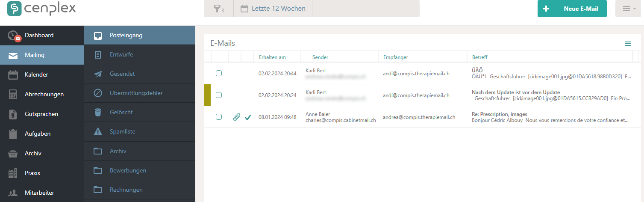
Task: Sort by the Erhalten am column
Action: click(x=272, y=57)
